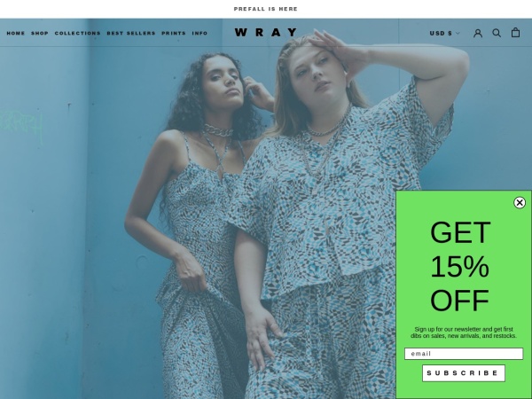Go to the HOME menu item
The image size is (532, 399).
tap(16, 34)
